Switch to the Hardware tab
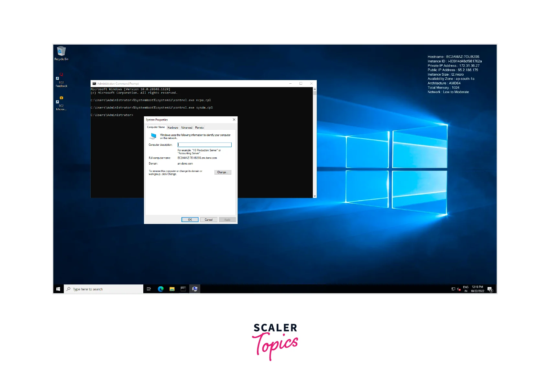 (173, 128)
